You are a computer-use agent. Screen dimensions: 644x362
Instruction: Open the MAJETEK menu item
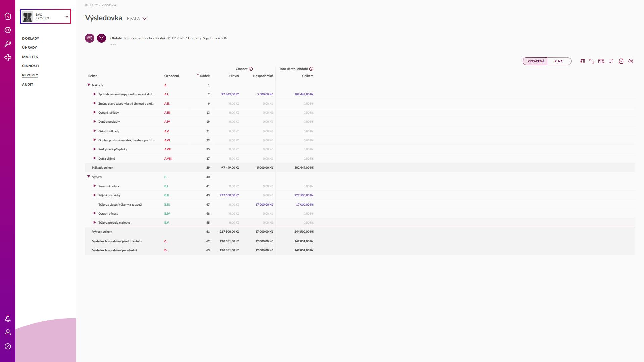30,57
